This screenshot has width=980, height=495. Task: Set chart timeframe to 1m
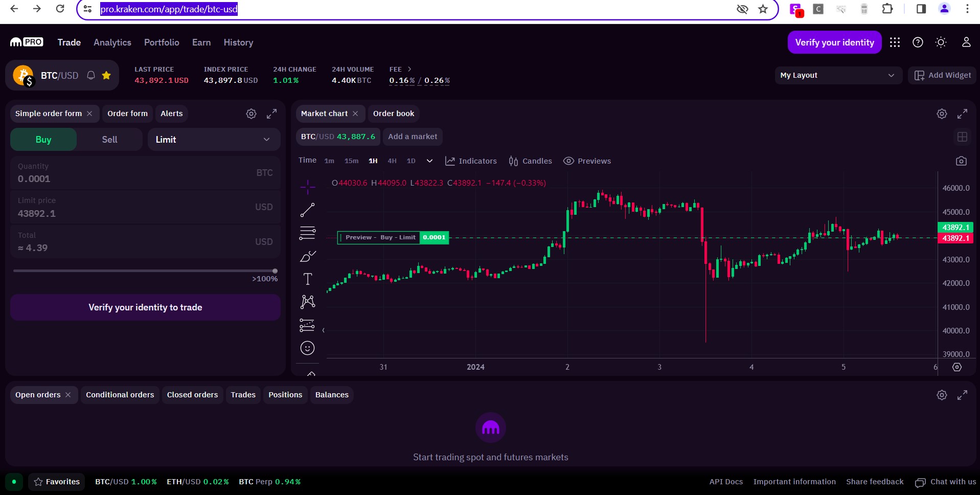coord(329,161)
